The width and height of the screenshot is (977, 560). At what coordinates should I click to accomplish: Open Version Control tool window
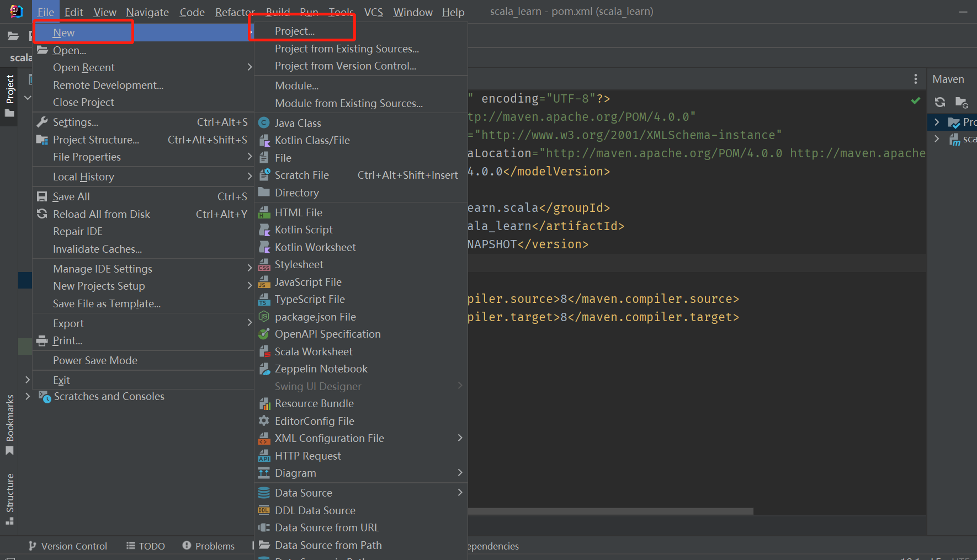(67, 546)
